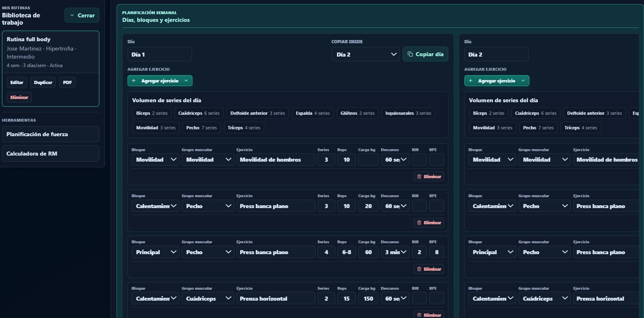
Task: Open the Copiar desde Día 2 dropdown
Action: pyautogui.click(x=366, y=54)
